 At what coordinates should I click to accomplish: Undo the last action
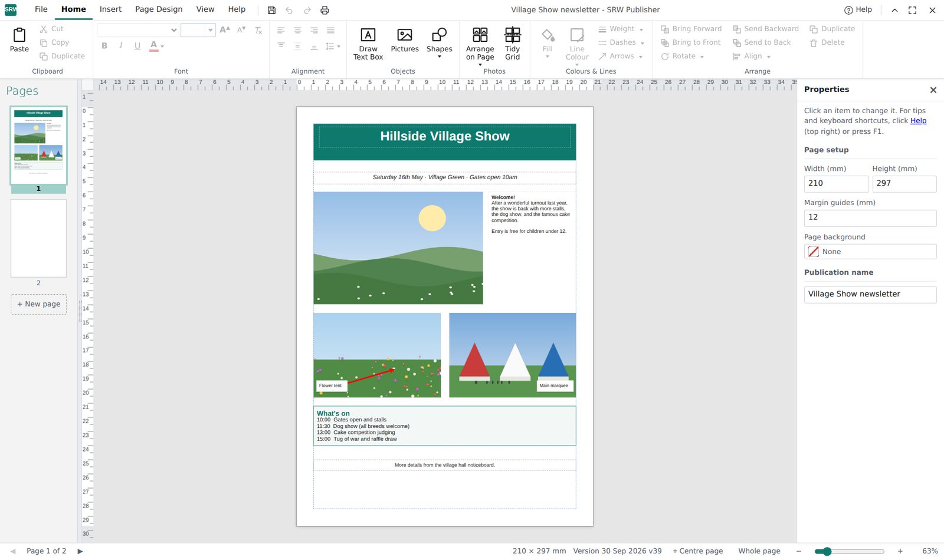(x=289, y=10)
